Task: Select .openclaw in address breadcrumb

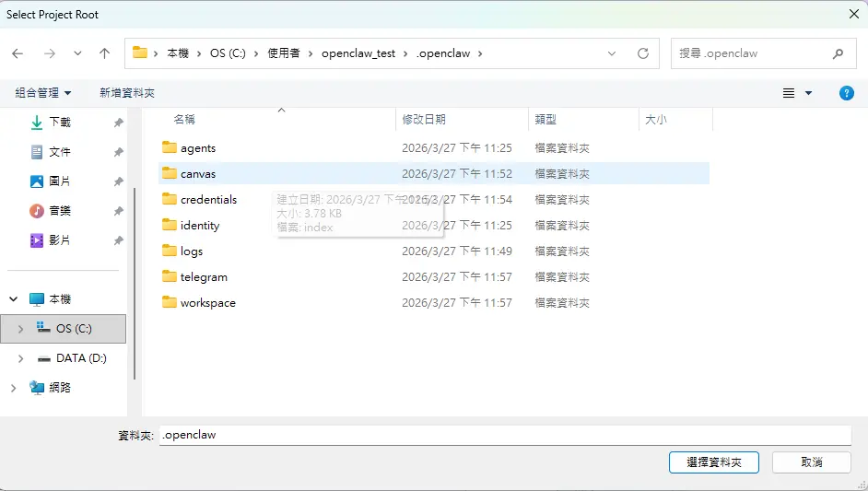Action: tap(443, 53)
